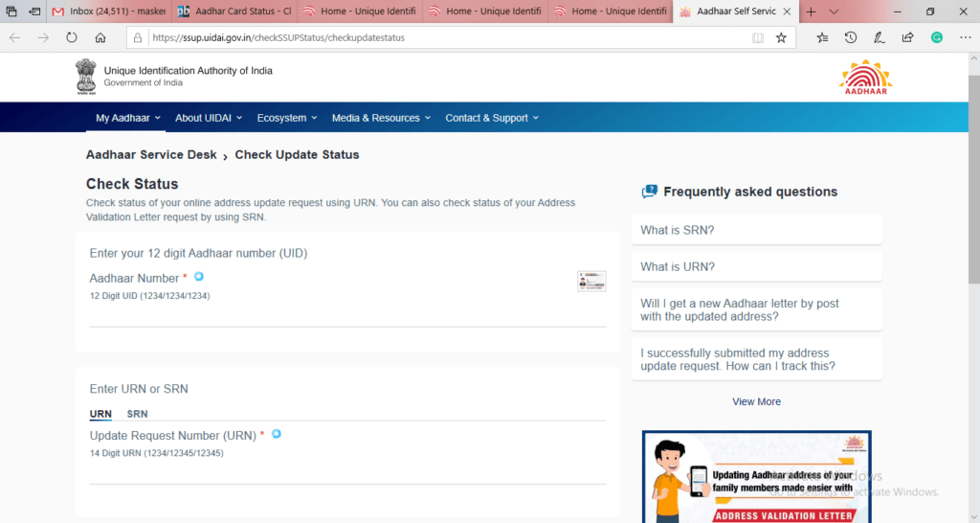Click the Aadhaar Number info icon
980x523 pixels.
click(199, 277)
